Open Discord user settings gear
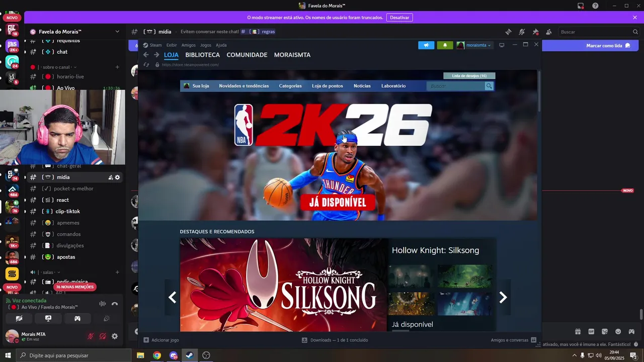The width and height of the screenshot is (644, 362). tap(115, 336)
